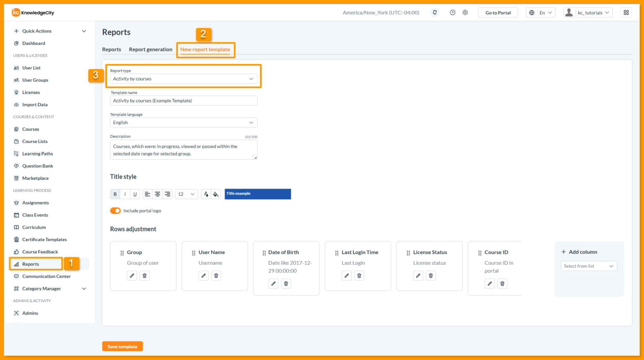This screenshot has height=360, width=644.
Task: Pick the title text color
Action: click(x=206, y=194)
